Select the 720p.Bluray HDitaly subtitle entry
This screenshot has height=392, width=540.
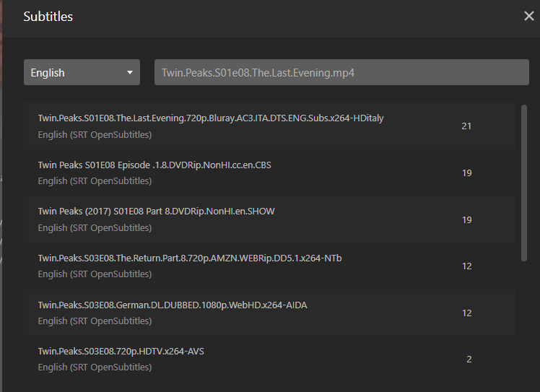[270, 126]
